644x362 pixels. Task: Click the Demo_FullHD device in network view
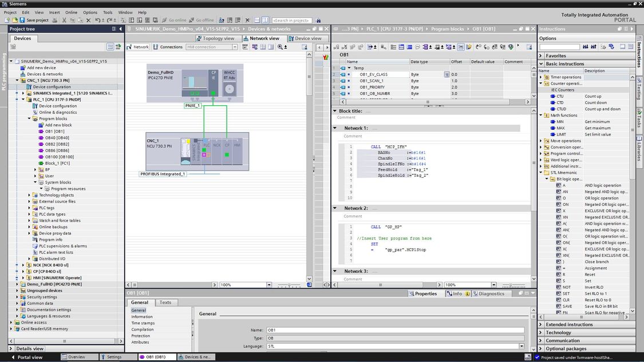click(195, 82)
